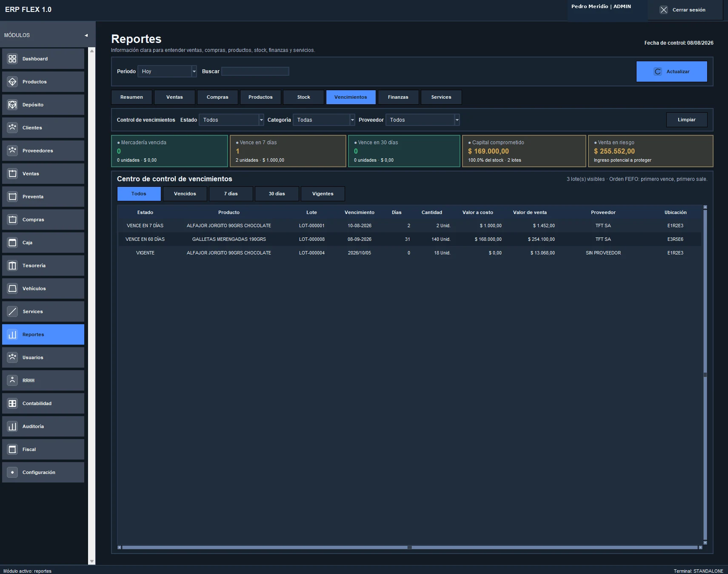This screenshot has height=574, width=728.
Task: Click the Limpiar filters button
Action: [x=687, y=120]
